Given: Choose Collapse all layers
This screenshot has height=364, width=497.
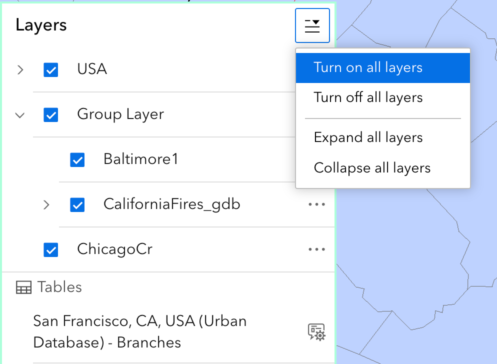Looking at the screenshot, I should [383, 168].
